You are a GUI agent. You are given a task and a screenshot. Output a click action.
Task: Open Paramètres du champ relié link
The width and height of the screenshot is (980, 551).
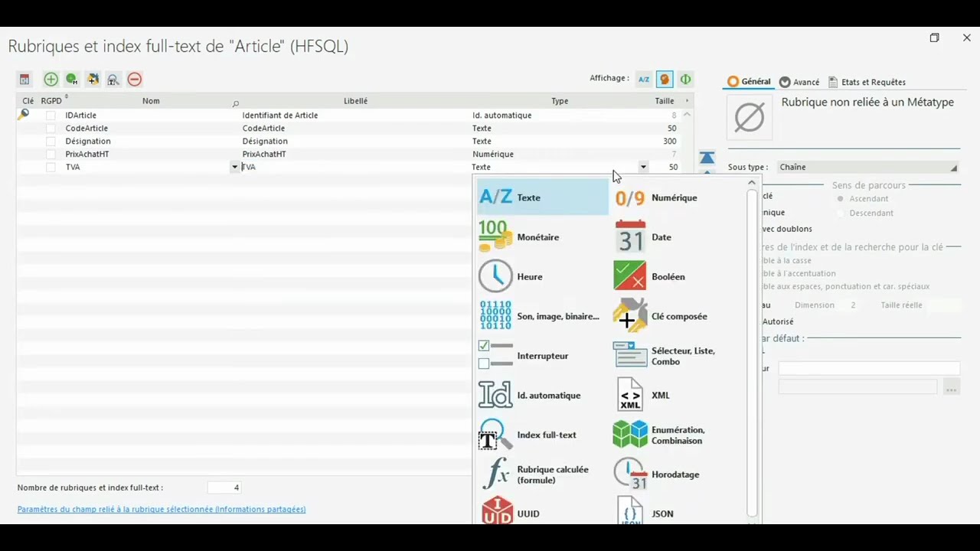click(x=162, y=509)
